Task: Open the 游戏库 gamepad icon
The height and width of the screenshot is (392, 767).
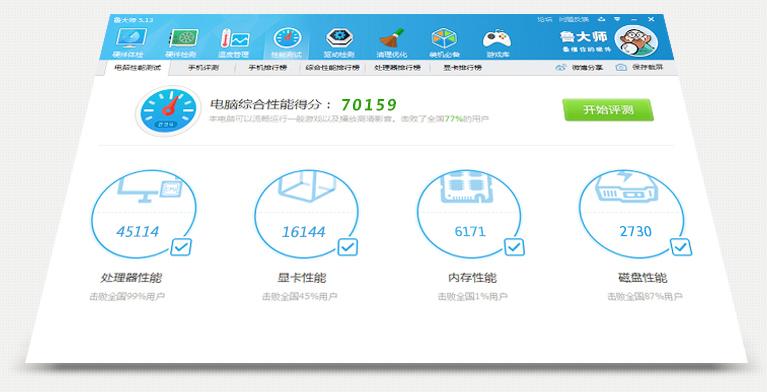Action: [497, 39]
